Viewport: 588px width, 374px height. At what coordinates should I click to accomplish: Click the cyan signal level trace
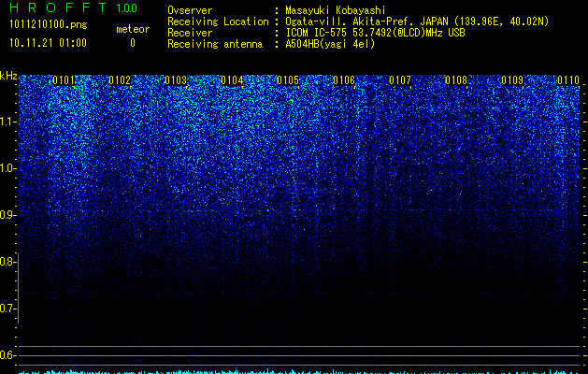[299, 371]
